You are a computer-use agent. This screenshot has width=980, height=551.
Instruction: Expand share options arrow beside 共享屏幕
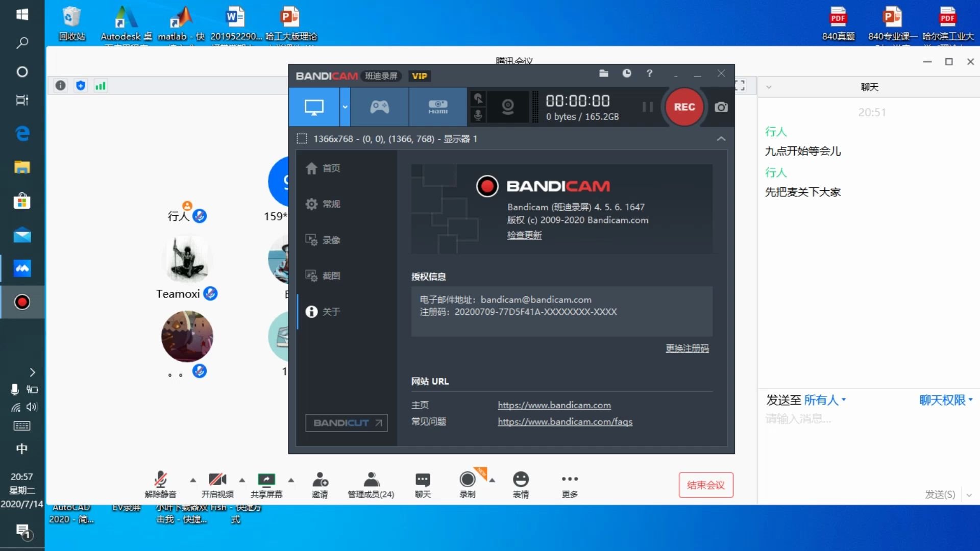291,480
